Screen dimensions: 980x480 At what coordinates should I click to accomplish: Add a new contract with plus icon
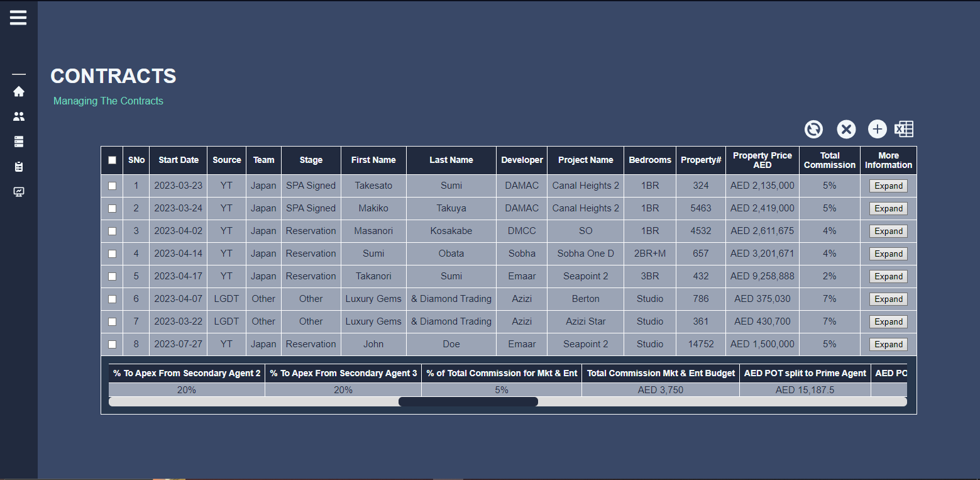click(x=877, y=130)
